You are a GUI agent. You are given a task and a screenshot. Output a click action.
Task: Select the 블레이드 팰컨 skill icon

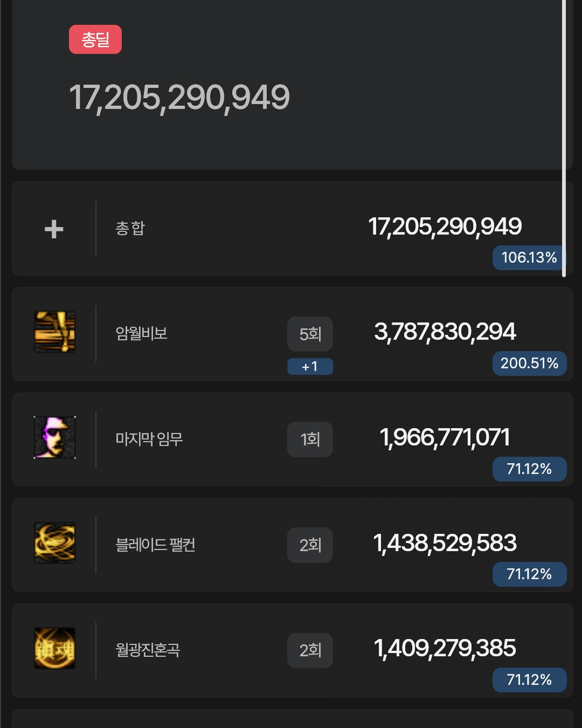click(55, 542)
